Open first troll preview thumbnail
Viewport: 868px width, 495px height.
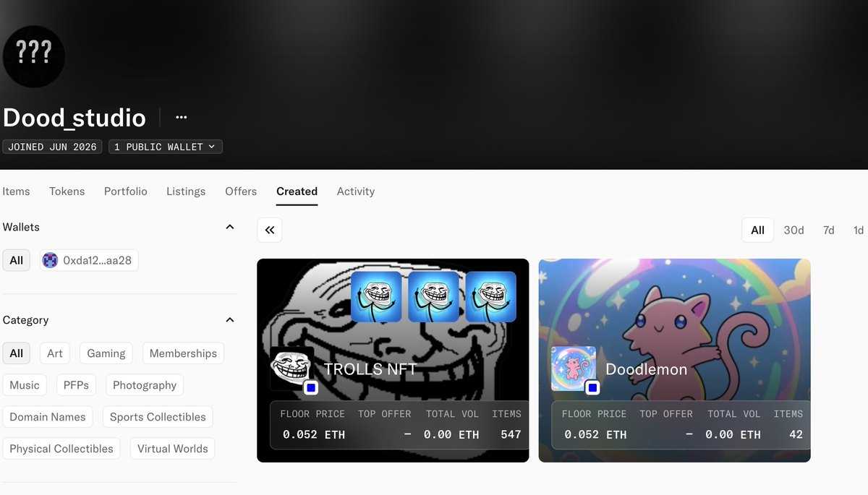point(376,297)
